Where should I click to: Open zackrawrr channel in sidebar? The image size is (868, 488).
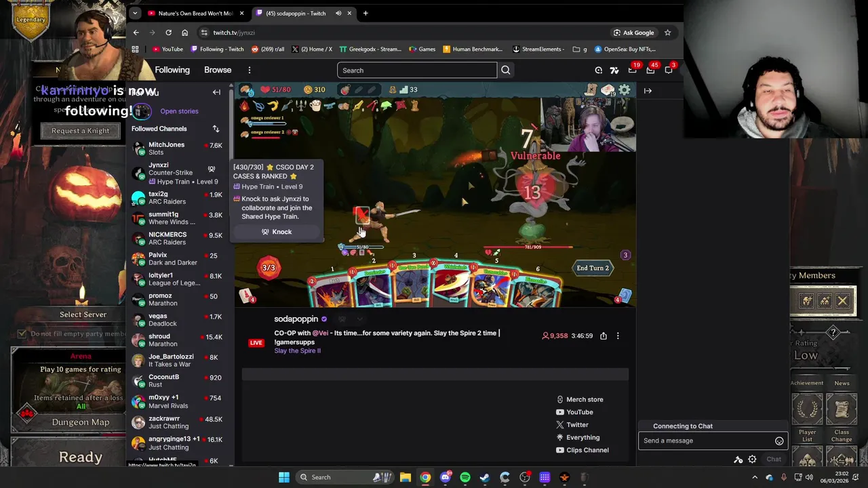click(x=178, y=423)
